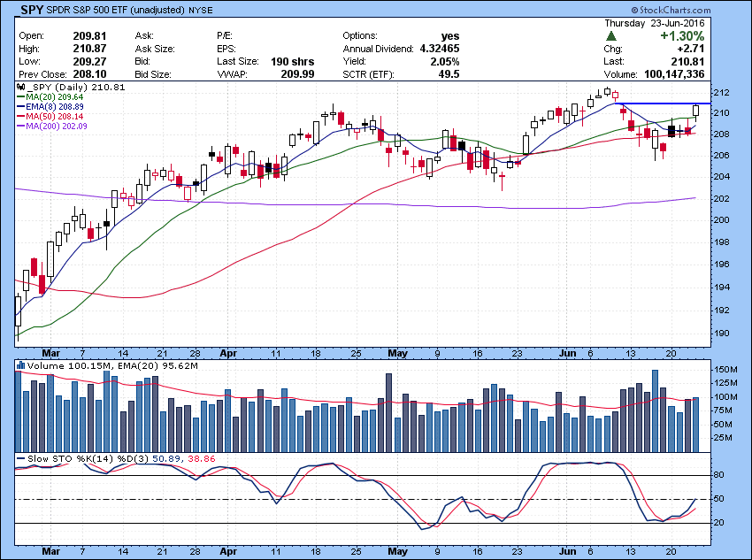Click the blue horizontal resistance line near 211
The height and width of the screenshot is (560, 752).
pyautogui.click(x=663, y=104)
